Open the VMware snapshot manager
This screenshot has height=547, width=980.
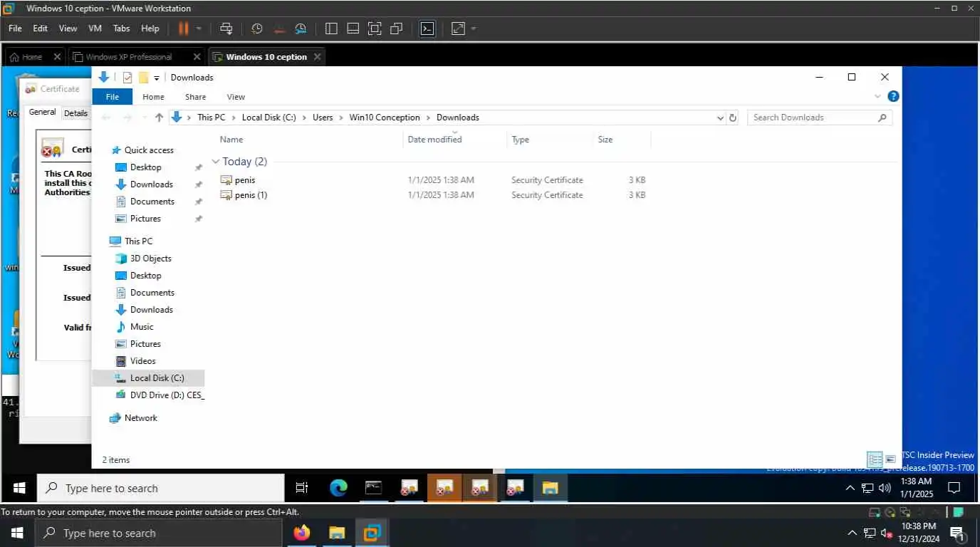tap(301, 28)
